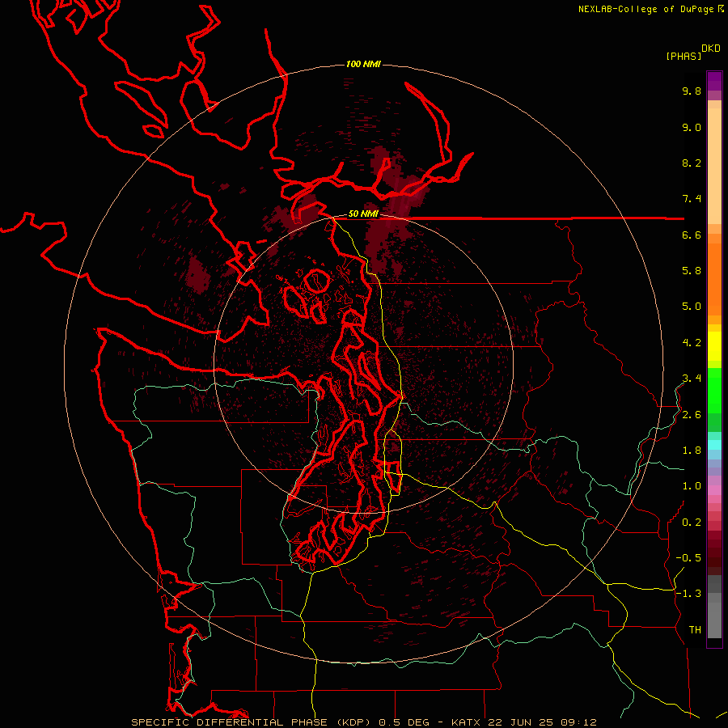Click the 5.8 value on the color scale

(x=692, y=271)
